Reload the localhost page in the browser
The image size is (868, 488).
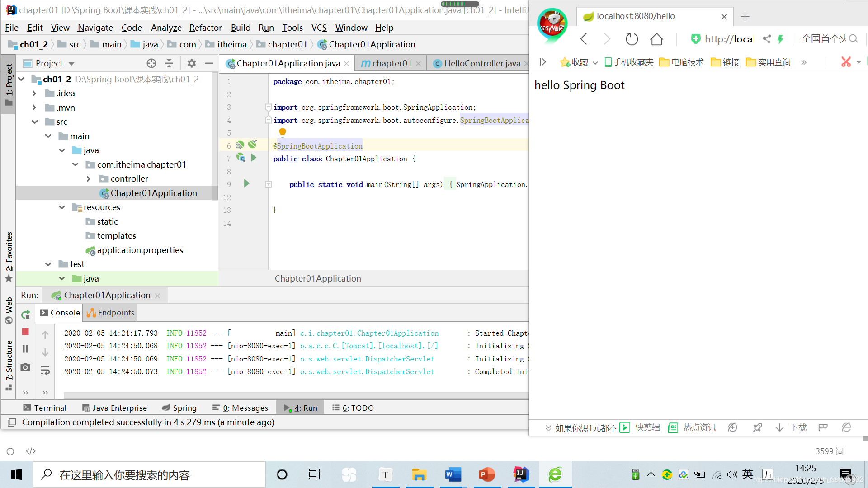click(632, 39)
